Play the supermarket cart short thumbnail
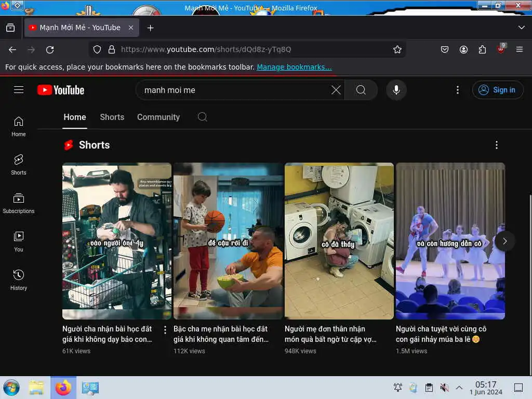Image resolution: width=532 pixels, height=399 pixels. [117, 241]
